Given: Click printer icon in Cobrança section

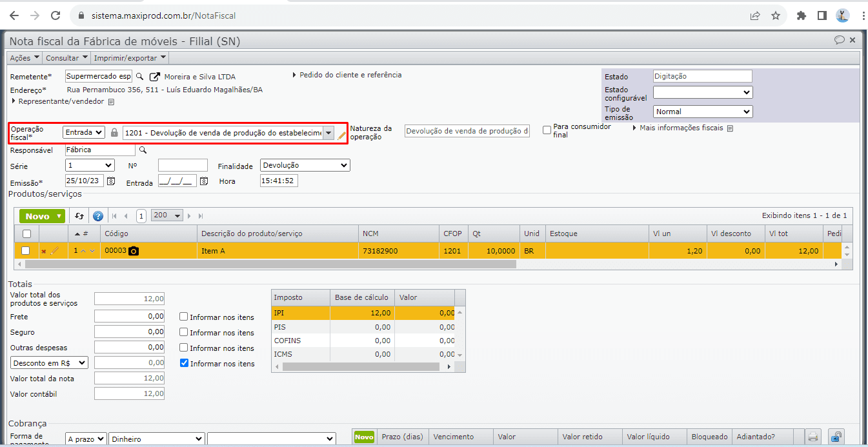Looking at the screenshot, I should (x=813, y=437).
